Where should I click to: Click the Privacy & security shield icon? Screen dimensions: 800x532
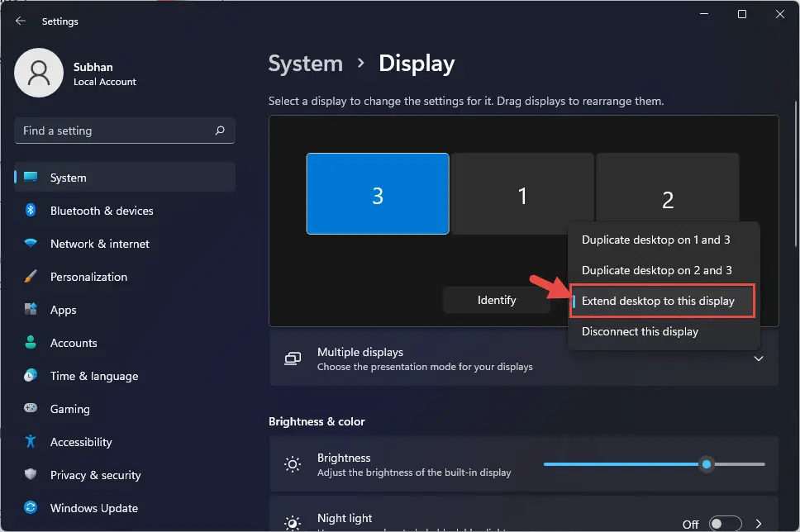pos(31,474)
